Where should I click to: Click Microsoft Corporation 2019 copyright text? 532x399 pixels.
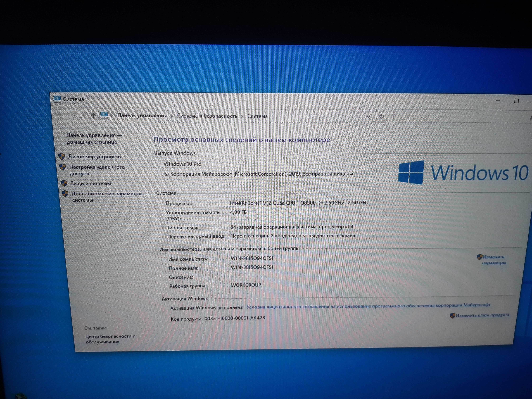coord(259,174)
